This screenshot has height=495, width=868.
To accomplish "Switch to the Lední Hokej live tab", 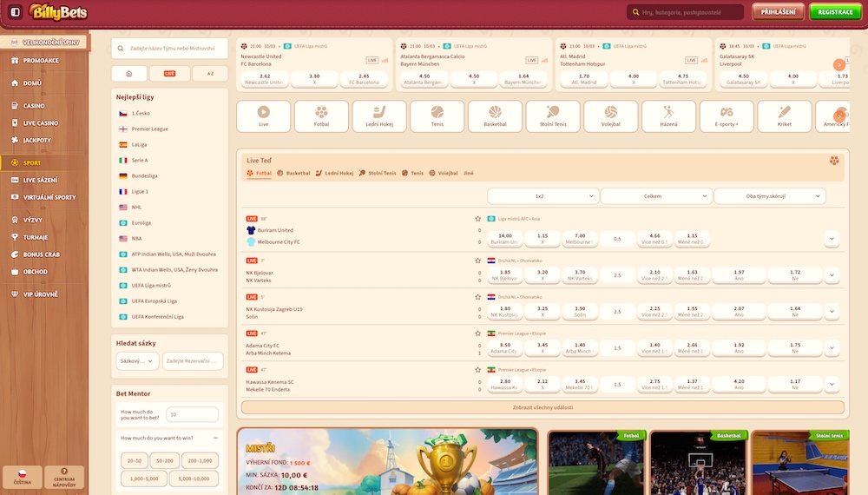I will (334, 174).
